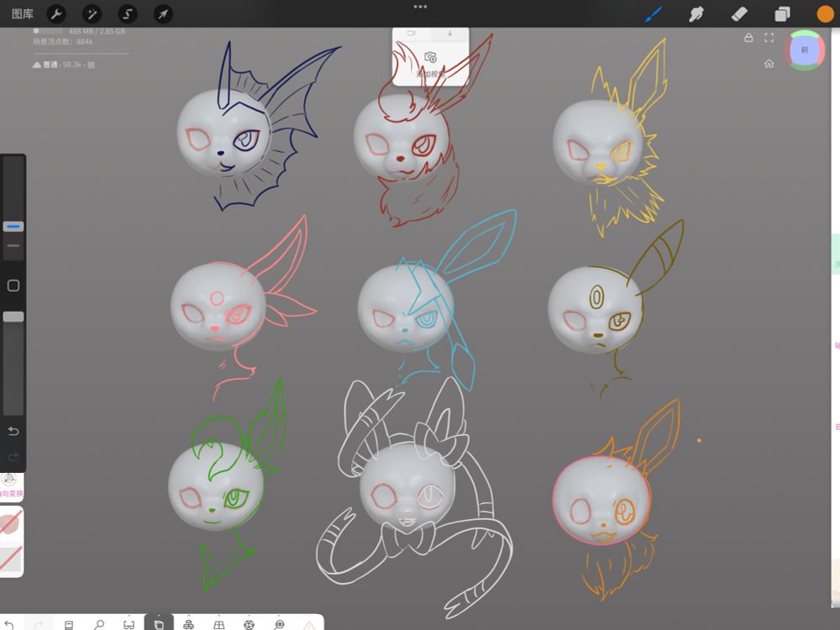
Task: Tap the lower crossed-out gray swatch
Action: pyautogui.click(x=11, y=559)
